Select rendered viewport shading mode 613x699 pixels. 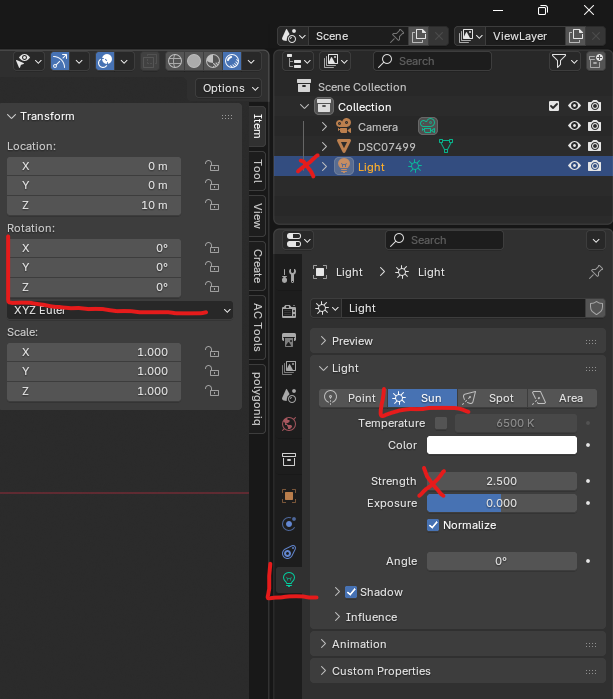click(232, 61)
